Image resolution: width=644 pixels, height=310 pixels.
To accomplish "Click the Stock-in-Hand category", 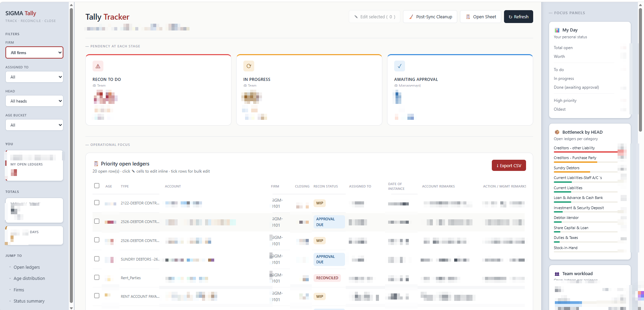I will click(x=566, y=248).
